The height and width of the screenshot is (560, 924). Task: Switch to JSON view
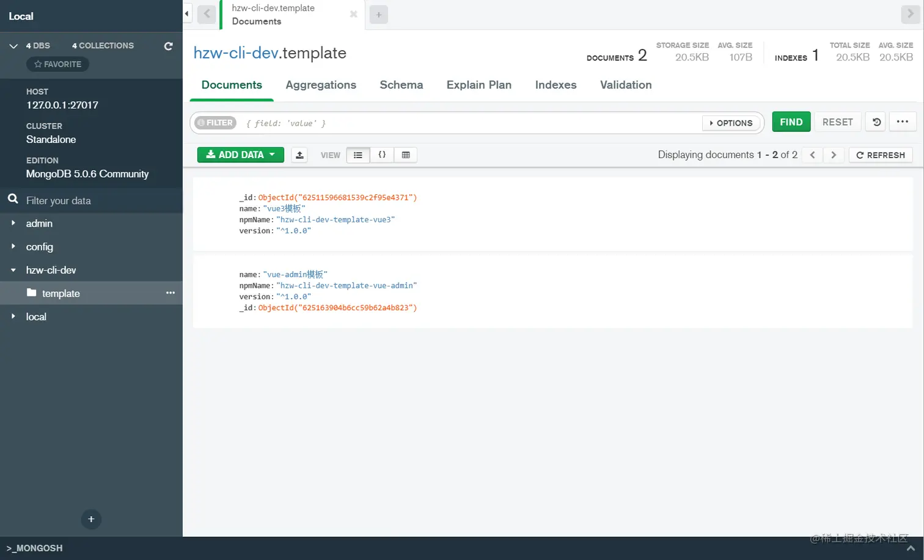[382, 155]
